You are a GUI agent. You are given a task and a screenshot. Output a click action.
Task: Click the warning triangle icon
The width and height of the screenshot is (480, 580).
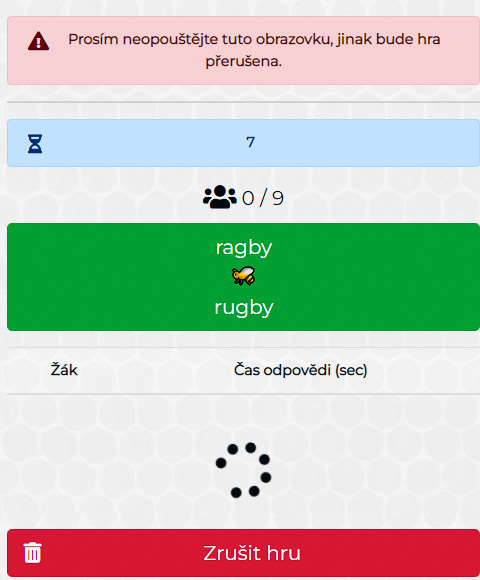(x=38, y=41)
